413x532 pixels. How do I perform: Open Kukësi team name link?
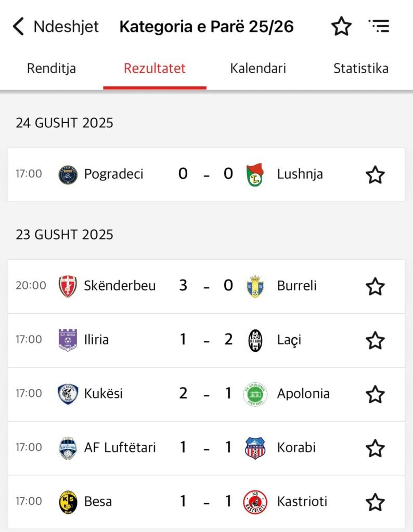point(104,394)
